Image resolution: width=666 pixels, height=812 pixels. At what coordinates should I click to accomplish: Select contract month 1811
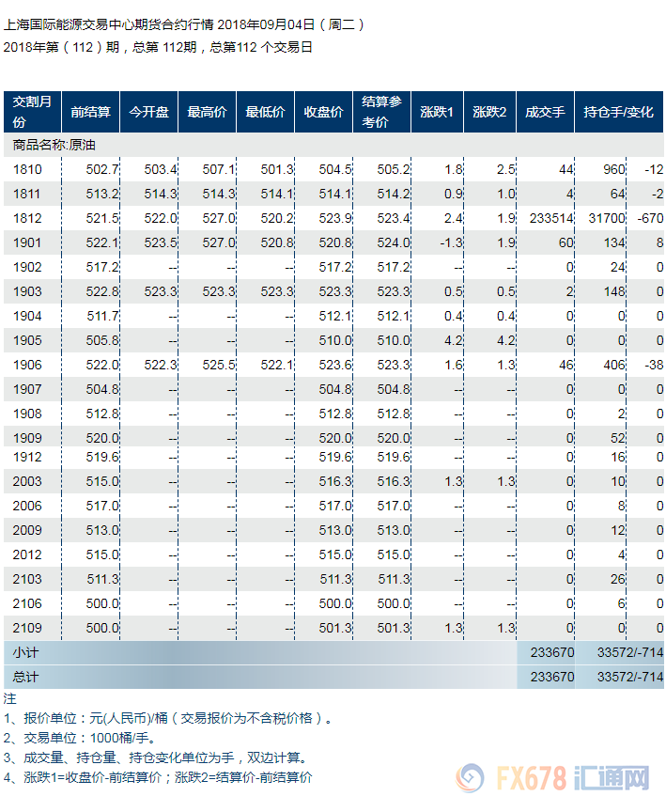pyautogui.click(x=27, y=194)
